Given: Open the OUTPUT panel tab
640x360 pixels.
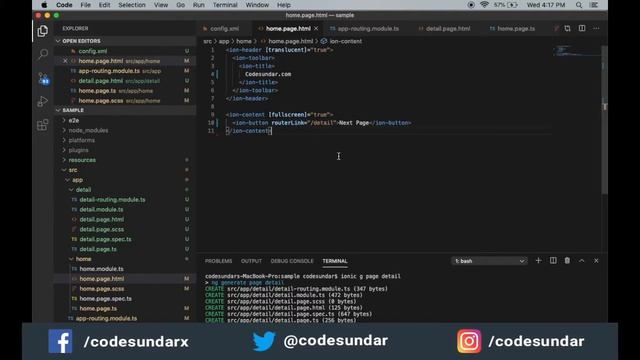Looking at the screenshot, I should coord(251,261).
